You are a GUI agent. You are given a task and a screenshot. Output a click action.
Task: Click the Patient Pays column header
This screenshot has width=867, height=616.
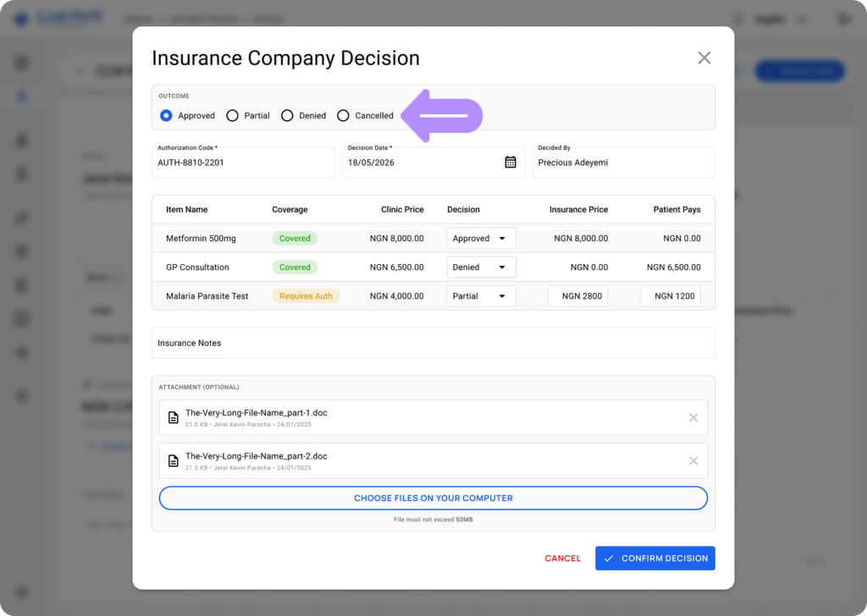(x=676, y=209)
